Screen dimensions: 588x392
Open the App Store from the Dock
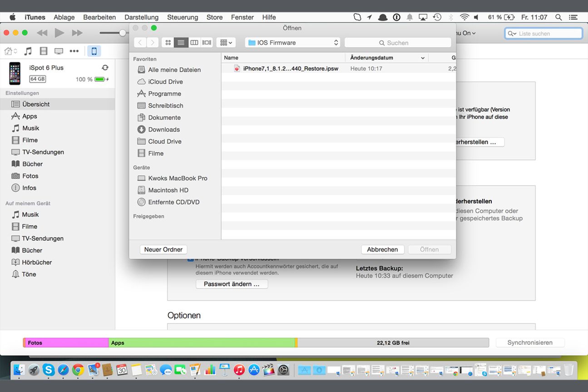click(254, 370)
